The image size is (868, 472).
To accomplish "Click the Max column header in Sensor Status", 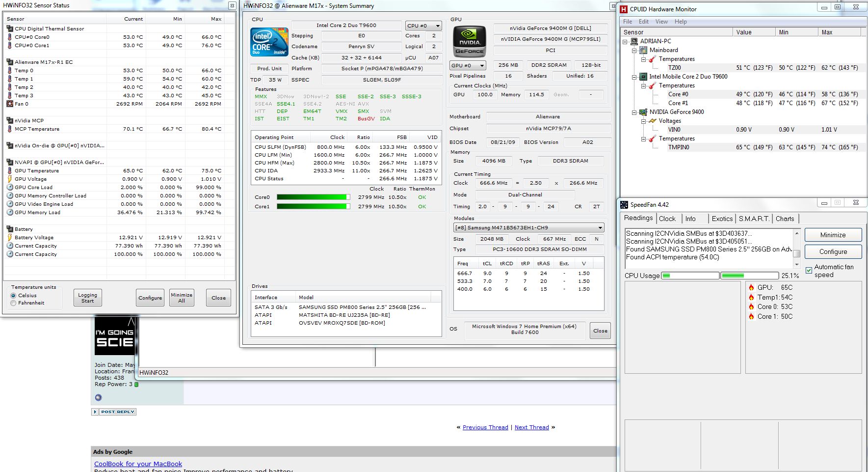I will (205, 19).
